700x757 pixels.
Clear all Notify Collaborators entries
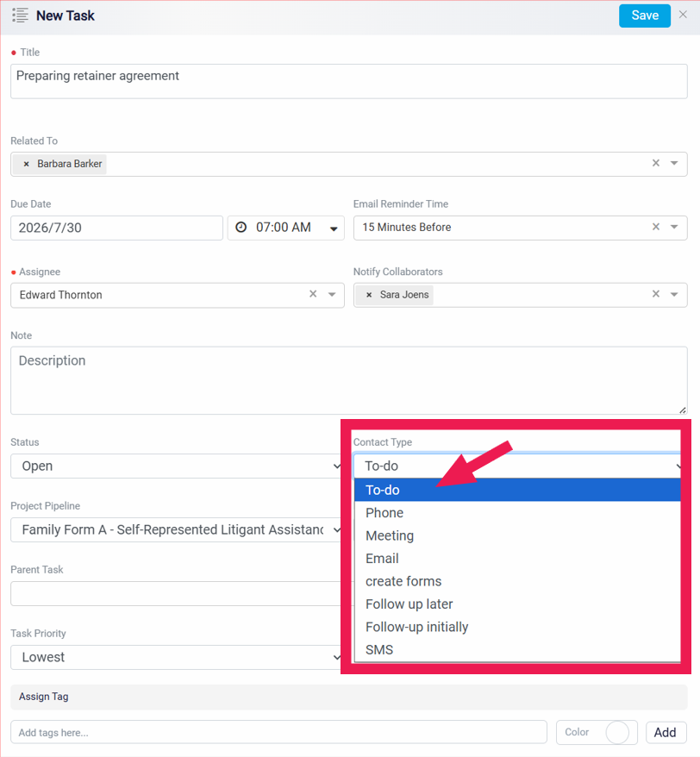pos(655,294)
